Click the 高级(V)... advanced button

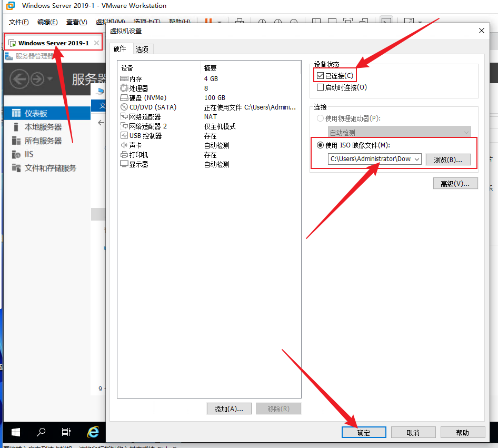click(455, 184)
